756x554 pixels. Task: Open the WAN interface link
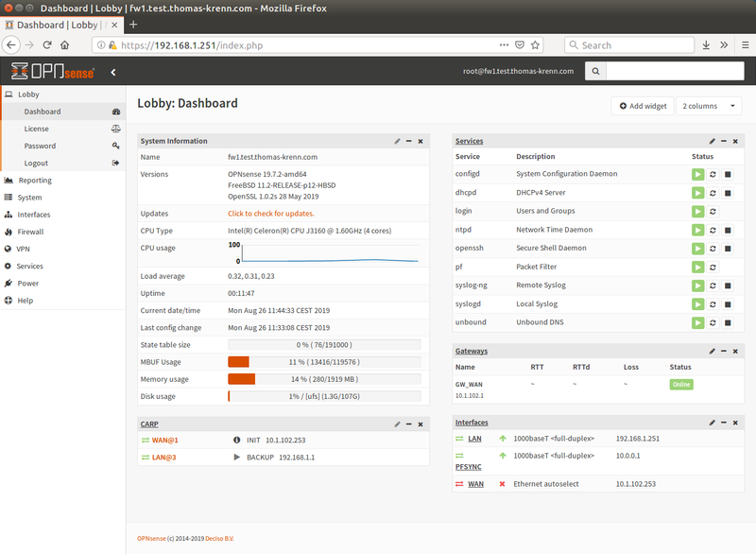click(476, 484)
